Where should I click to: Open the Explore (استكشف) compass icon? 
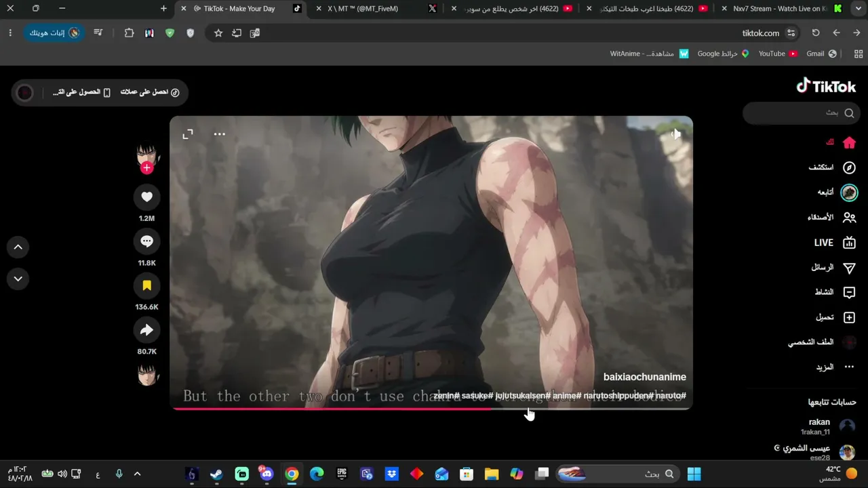pos(849,167)
